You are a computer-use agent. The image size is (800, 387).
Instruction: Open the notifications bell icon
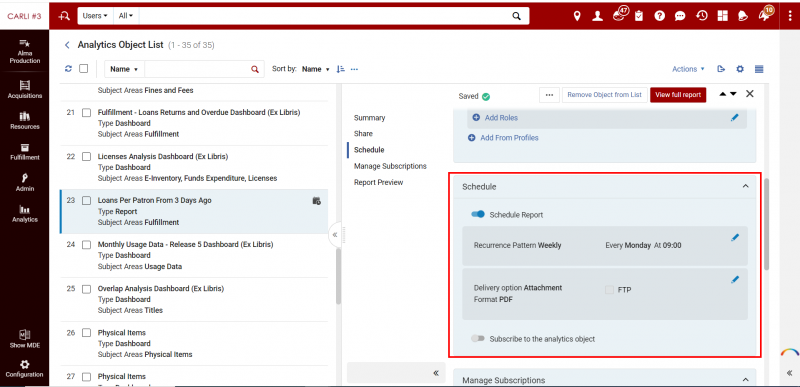pyautogui.click(x=743, y=16)
